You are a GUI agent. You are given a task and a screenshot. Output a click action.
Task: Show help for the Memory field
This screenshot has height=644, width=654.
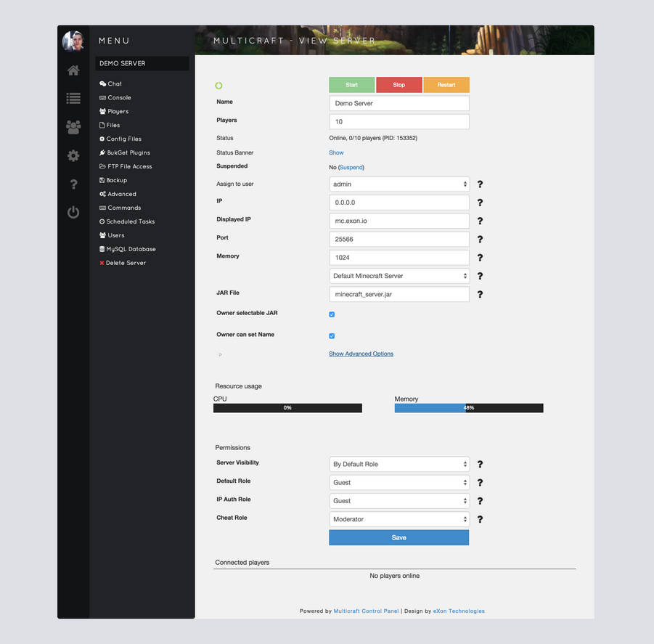pyautogui.click(x=480, y=257)
